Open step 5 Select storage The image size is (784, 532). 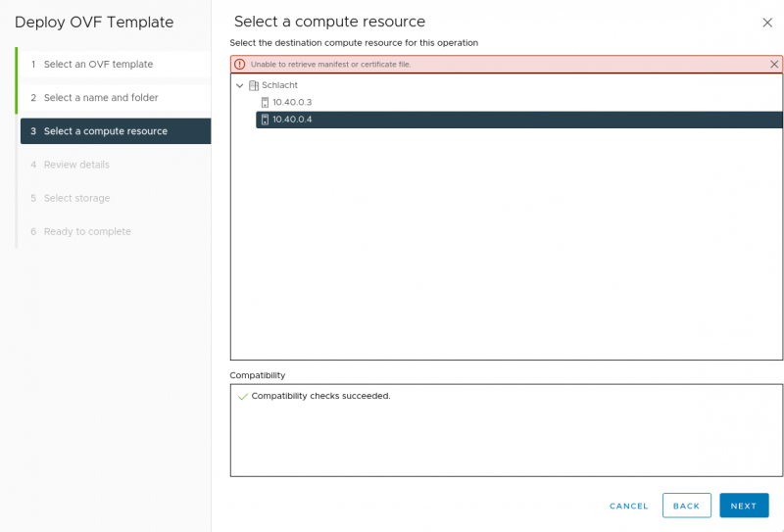click(76, 198)
